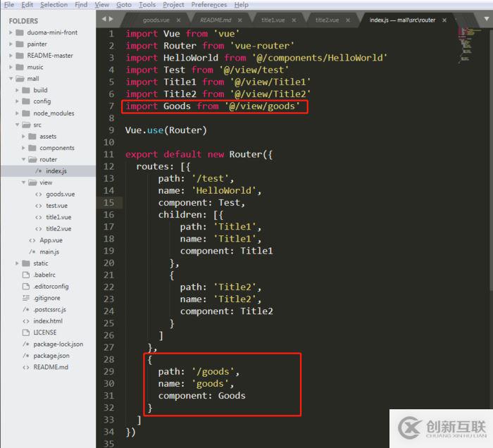Click the node_modules folder icon
This screenshot has height=448, width=493.
click(x=26, y=113)
